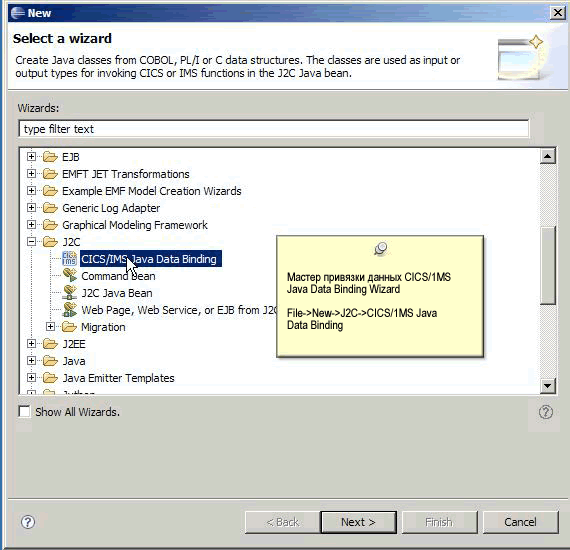This screenshot has width=570, height=550.
Task: Expand the Generic Log Adapter node
Action: coord(32,208)
